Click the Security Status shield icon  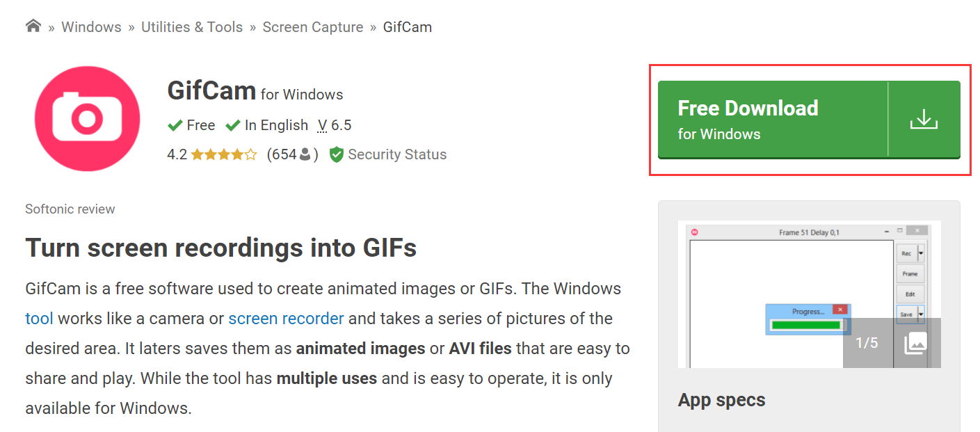coord(337,154)
